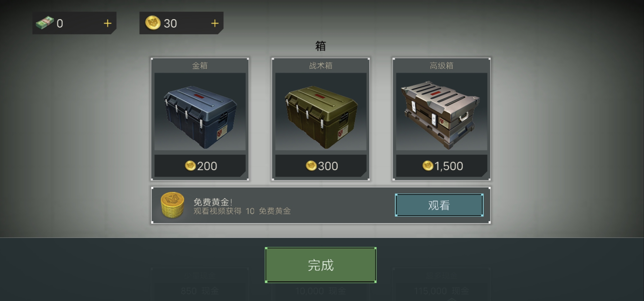Image resolution: width=644 pixels, height=301 pixels.
Task: Click the 免费黄金! free gold text
Action: pyautogui.click(x=213, y=202)
